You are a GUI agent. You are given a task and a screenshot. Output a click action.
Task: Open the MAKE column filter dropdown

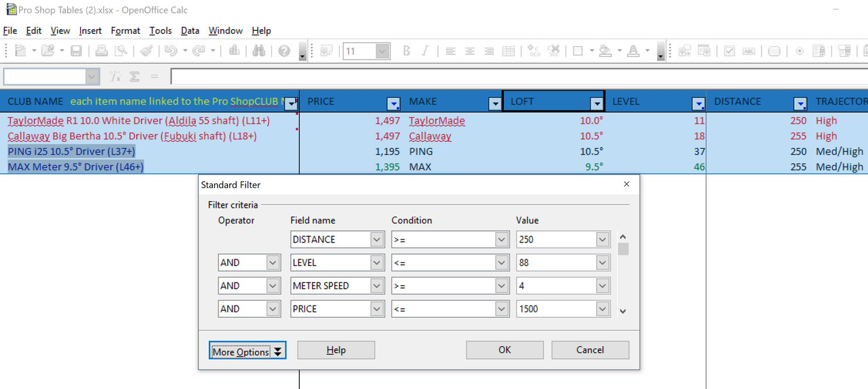tap(495, 104)
